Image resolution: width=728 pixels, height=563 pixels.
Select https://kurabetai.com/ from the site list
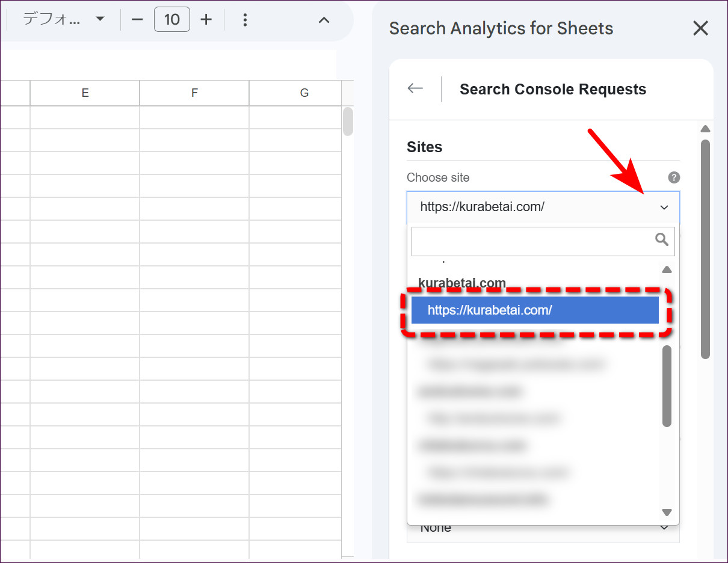coord(535,310)
